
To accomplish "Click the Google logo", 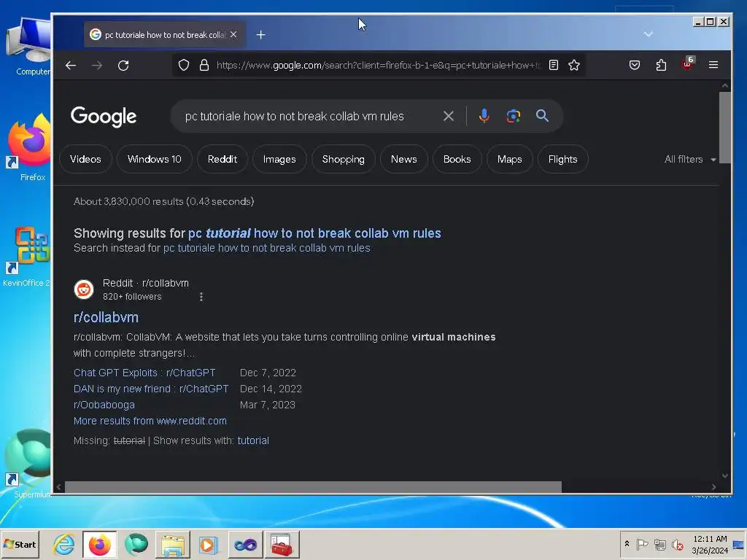I will point(104,117).
